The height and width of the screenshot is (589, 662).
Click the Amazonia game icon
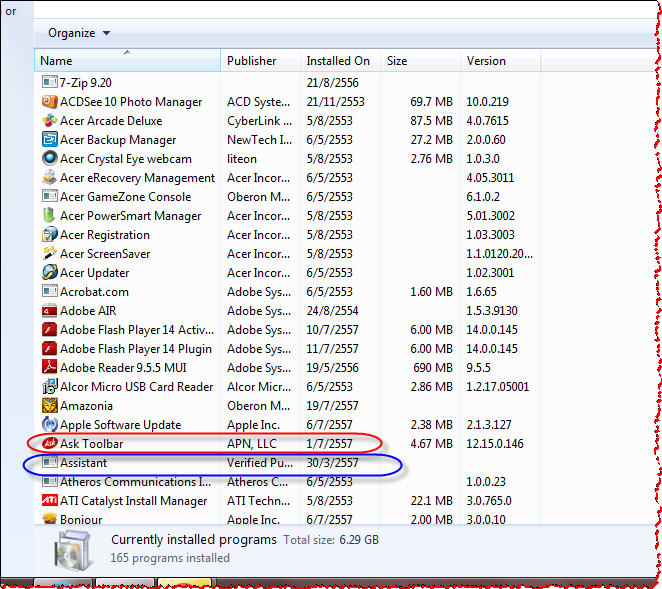[49, 405]
